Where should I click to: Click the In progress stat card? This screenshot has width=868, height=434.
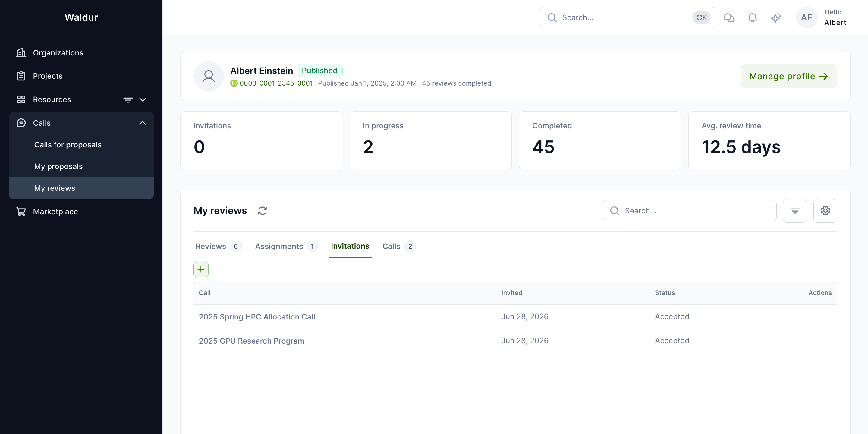430,140
